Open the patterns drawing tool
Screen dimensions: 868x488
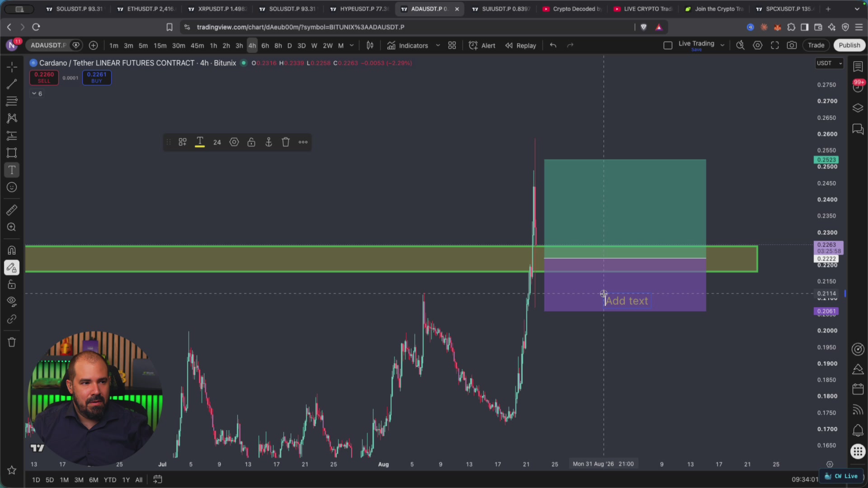(12, 118)
